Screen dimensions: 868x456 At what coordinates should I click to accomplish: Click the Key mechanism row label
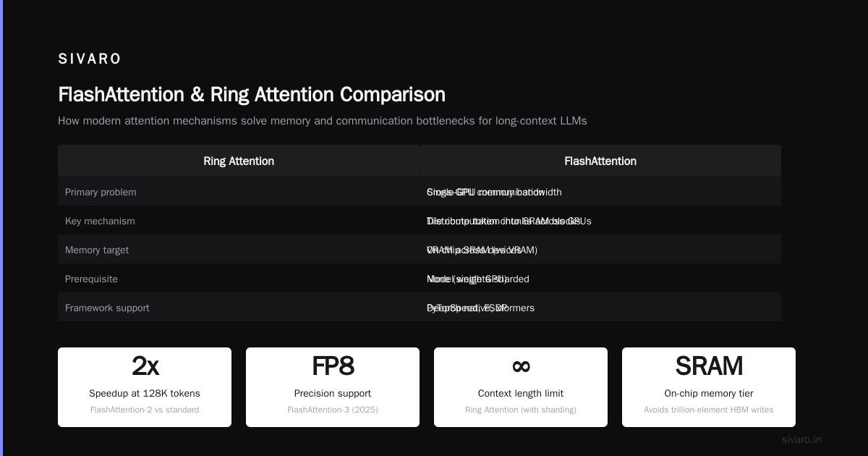click(x=100, y=221)
